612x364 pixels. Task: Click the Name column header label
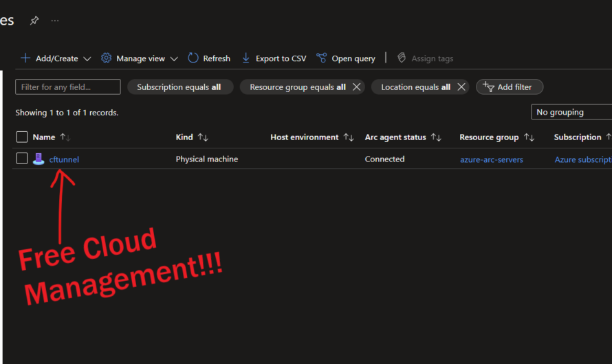point(44,137)
